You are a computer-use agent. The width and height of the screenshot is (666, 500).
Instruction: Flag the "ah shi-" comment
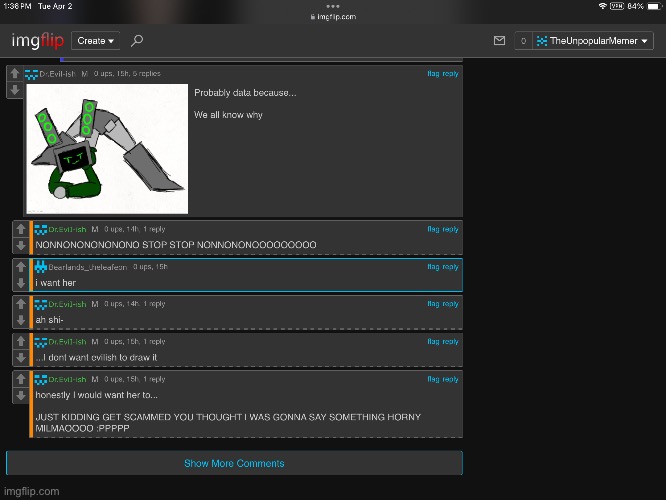[x=433, y=304]
